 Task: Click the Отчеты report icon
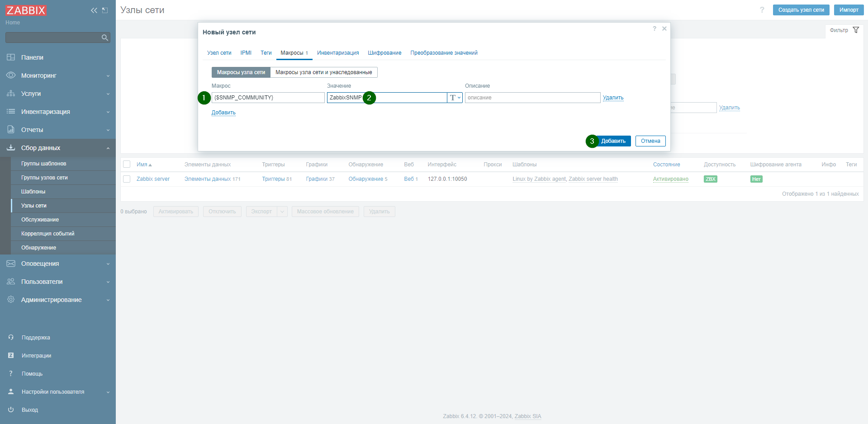pyautogui.click(x=11, y=130)
